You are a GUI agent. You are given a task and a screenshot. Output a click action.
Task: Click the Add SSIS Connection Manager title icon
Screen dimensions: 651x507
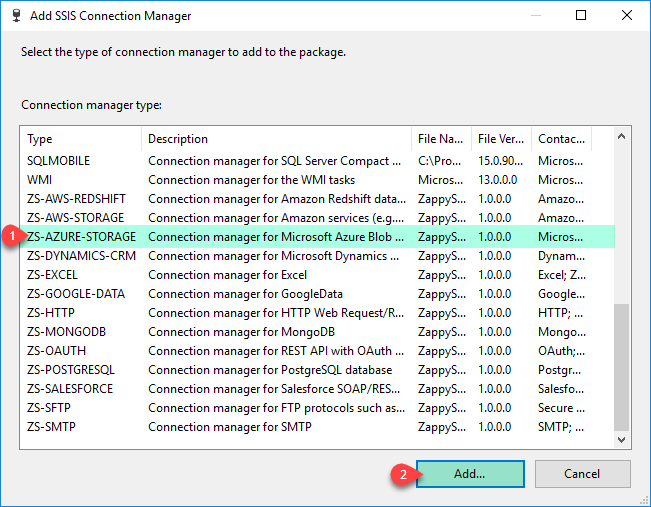point(17,15)
